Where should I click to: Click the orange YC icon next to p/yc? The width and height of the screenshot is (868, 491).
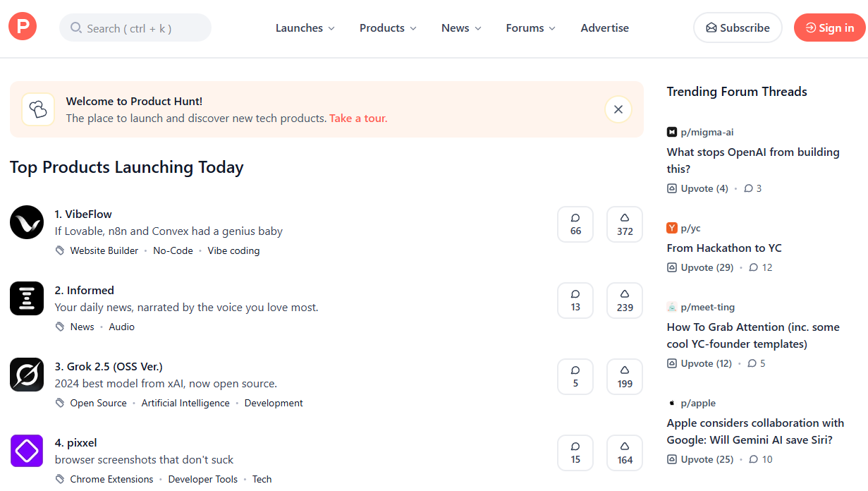tap(671, 228)
